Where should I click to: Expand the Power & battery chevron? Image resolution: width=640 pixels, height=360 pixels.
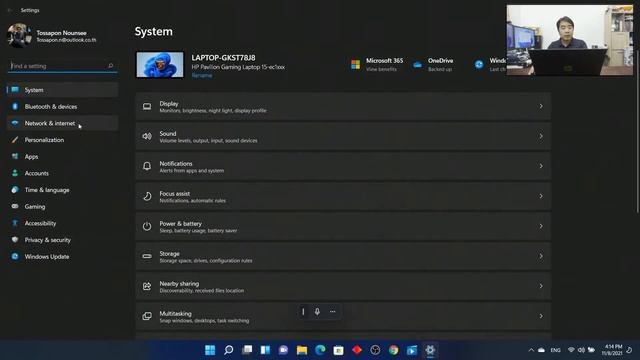click(x=541, y=226)
